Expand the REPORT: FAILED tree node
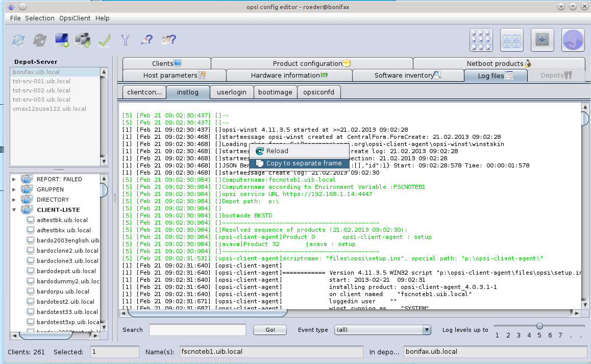 (14, 179)
